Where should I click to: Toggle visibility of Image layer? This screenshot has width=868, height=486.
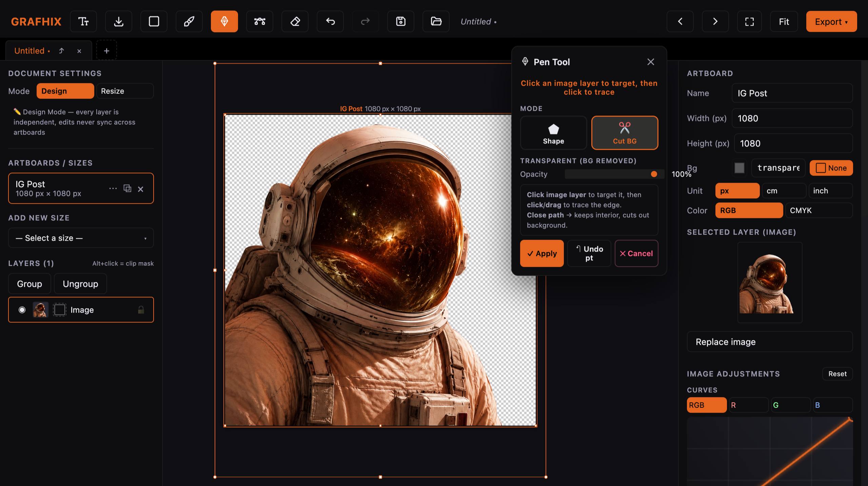coord(22,310)
